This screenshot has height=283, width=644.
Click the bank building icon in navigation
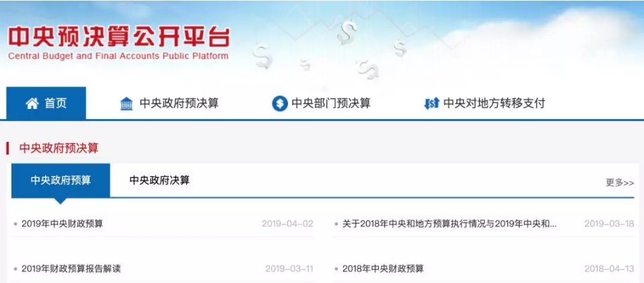[x=127, y=104]
